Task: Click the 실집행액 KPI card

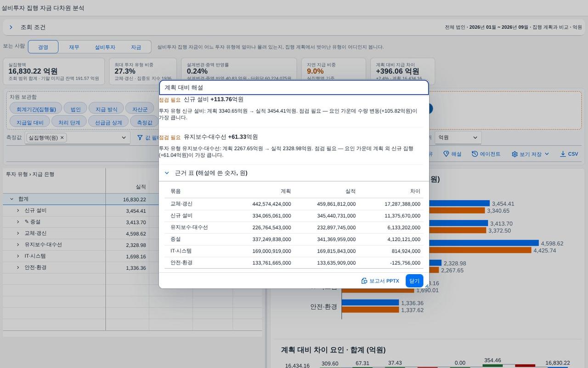Action: click(54, 71)
